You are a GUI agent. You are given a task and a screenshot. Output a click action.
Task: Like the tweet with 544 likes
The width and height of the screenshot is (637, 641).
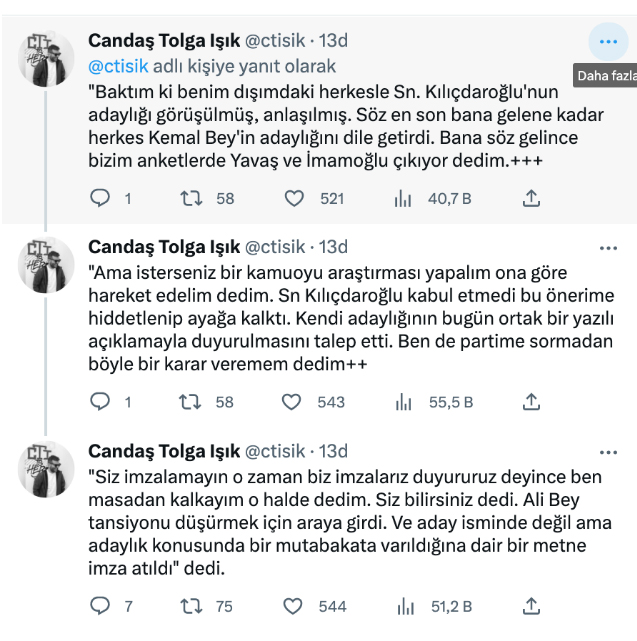294,606
